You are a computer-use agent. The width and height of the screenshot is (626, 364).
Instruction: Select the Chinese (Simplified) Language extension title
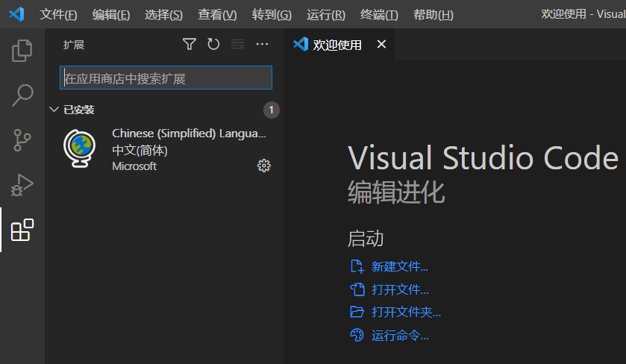click(189, 134)
